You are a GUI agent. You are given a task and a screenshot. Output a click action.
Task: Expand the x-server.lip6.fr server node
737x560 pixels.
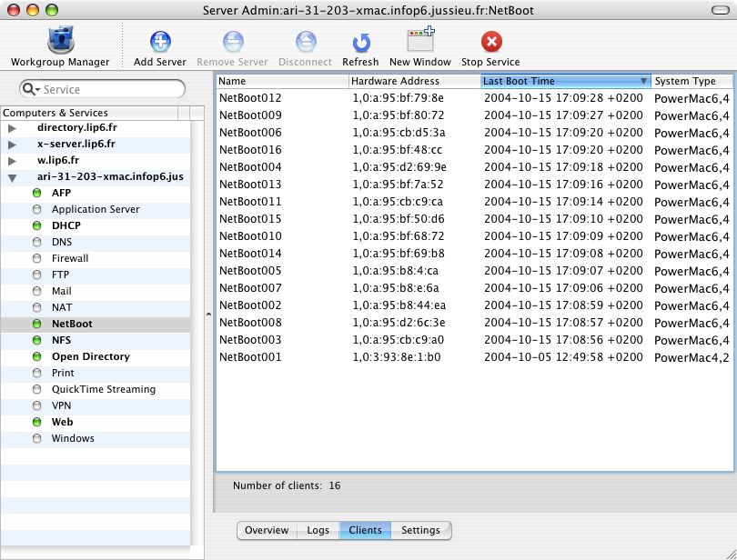(12, 145)
